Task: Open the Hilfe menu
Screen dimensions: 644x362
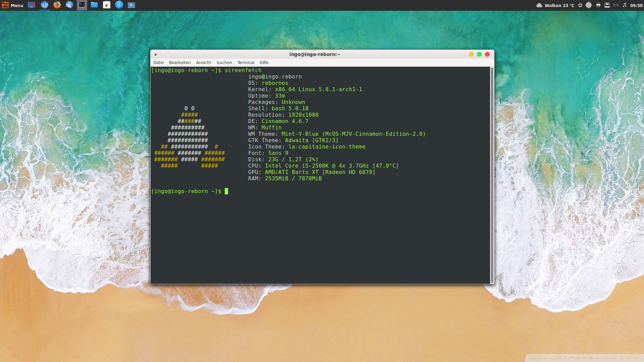Action: point(264,63)
